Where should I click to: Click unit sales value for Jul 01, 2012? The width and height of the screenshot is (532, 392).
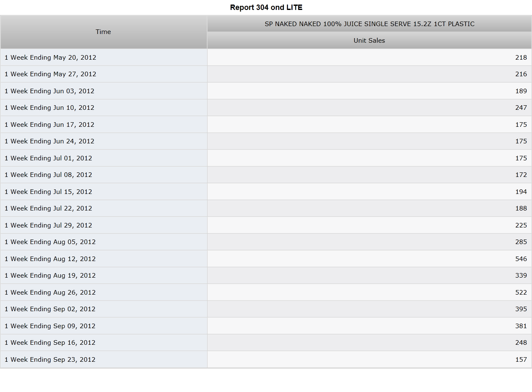click(x=521, y=158)
